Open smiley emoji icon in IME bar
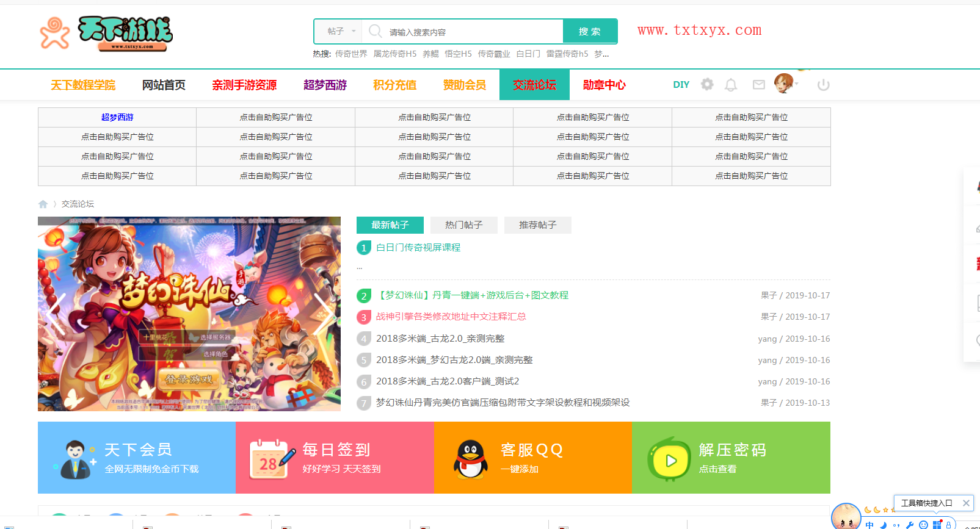This screenshot has height=529, width=980. pos(923,525)
